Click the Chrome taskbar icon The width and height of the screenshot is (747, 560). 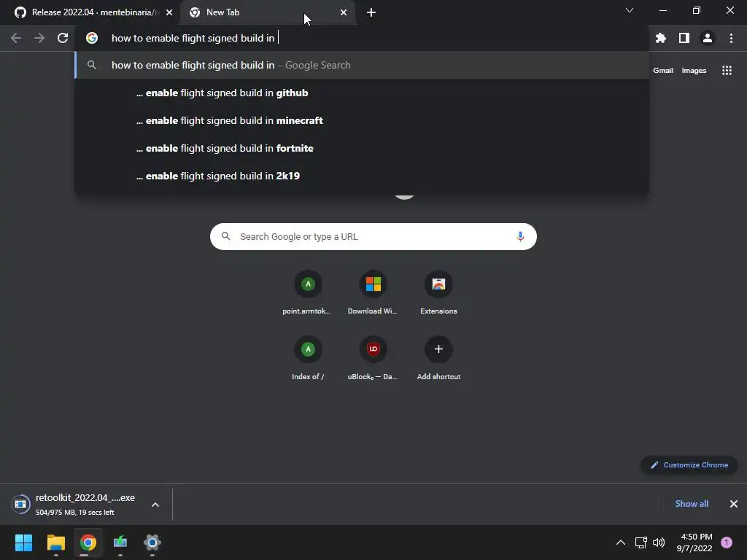88,542
